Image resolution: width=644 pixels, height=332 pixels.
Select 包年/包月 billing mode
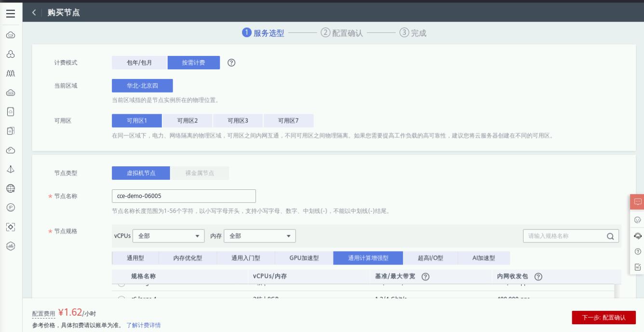(139, 63)
